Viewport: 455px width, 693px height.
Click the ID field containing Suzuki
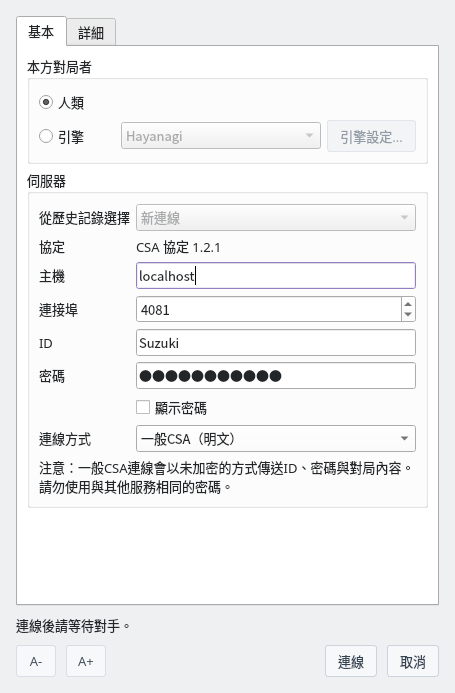click(x=275, y=343)
